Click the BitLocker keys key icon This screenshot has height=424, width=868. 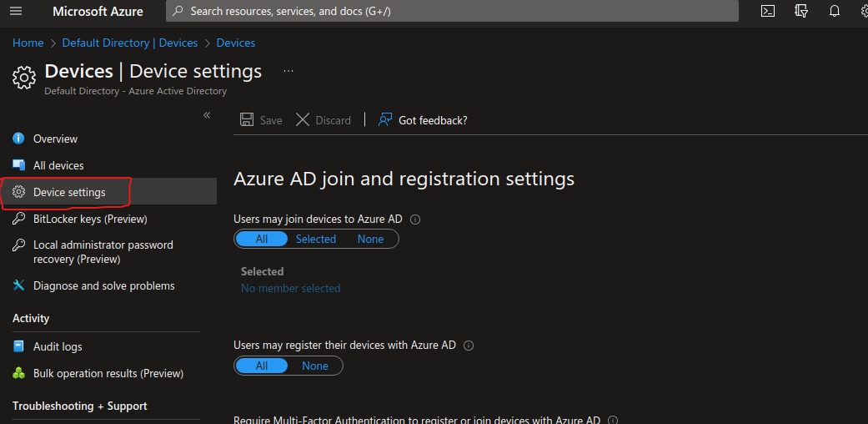click(x=19, y=219)
